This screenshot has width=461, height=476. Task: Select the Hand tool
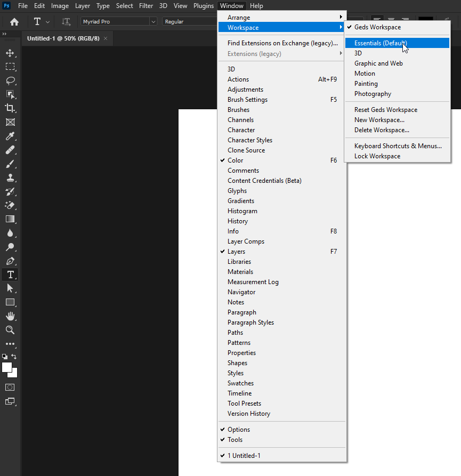(x=10, y=316)
